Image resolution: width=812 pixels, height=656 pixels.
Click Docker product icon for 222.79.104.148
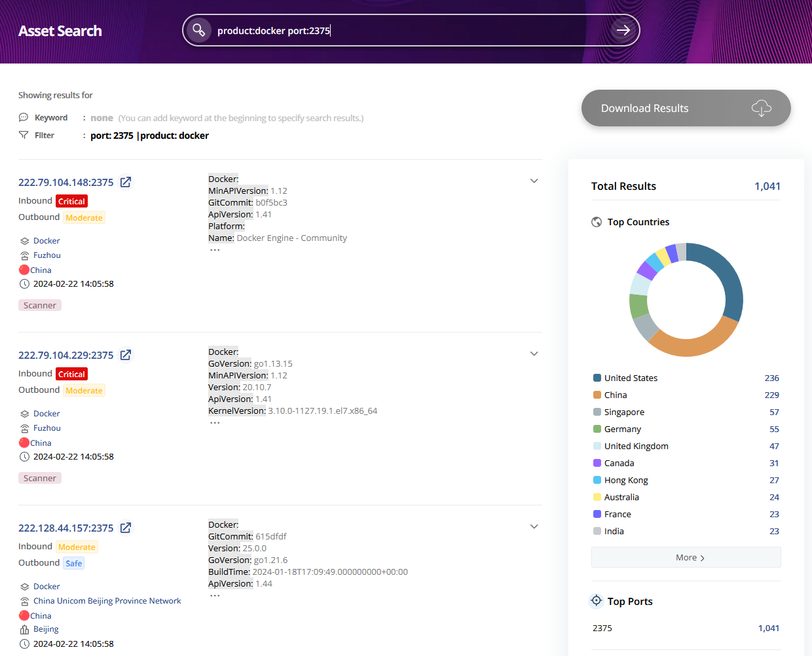coord(25,241)
